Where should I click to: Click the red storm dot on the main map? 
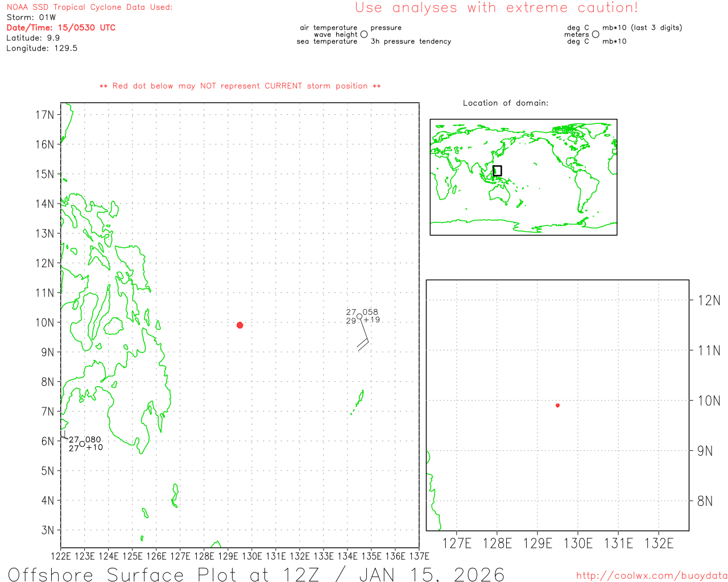click(239, 325)
